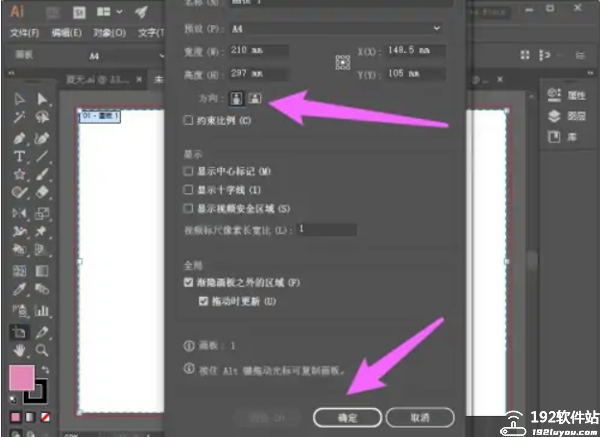Click the default fill and stroke icon
The image size is (600, 437).
coord(13,399)
